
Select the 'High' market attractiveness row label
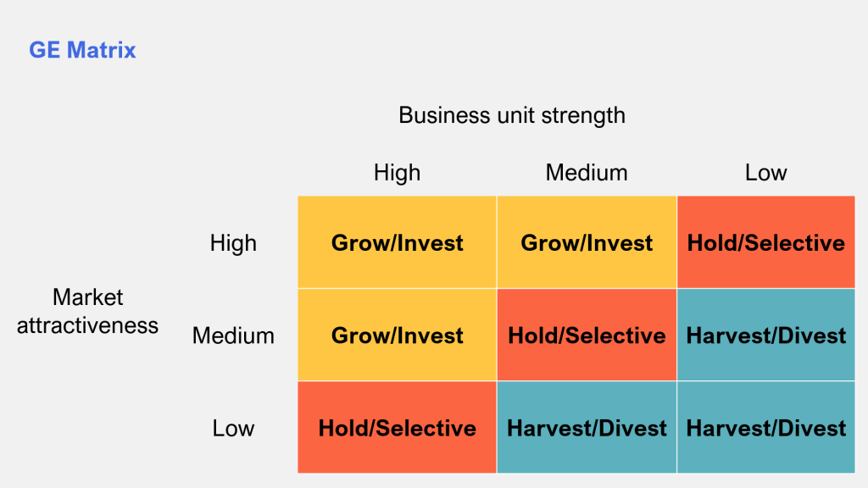tap(233, 243)
